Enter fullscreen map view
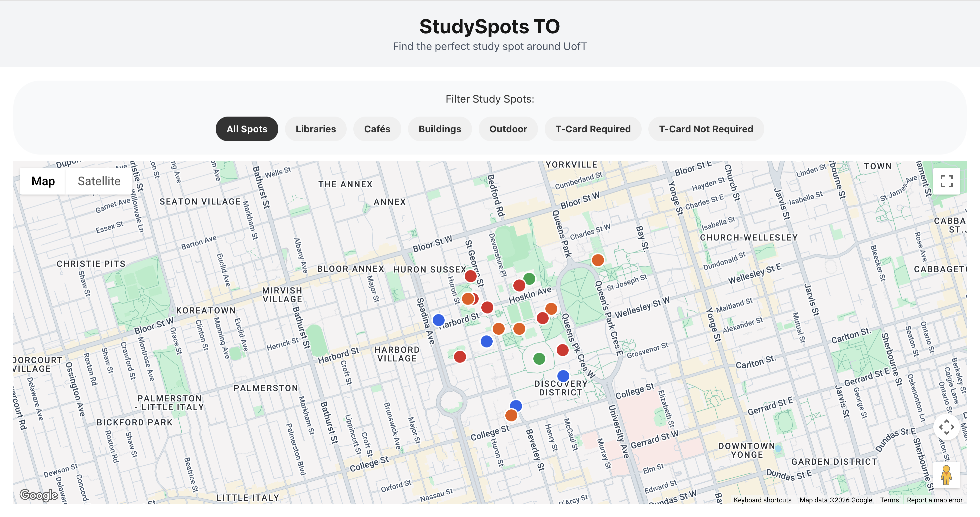The image size is (980, 517). [947, 181]
